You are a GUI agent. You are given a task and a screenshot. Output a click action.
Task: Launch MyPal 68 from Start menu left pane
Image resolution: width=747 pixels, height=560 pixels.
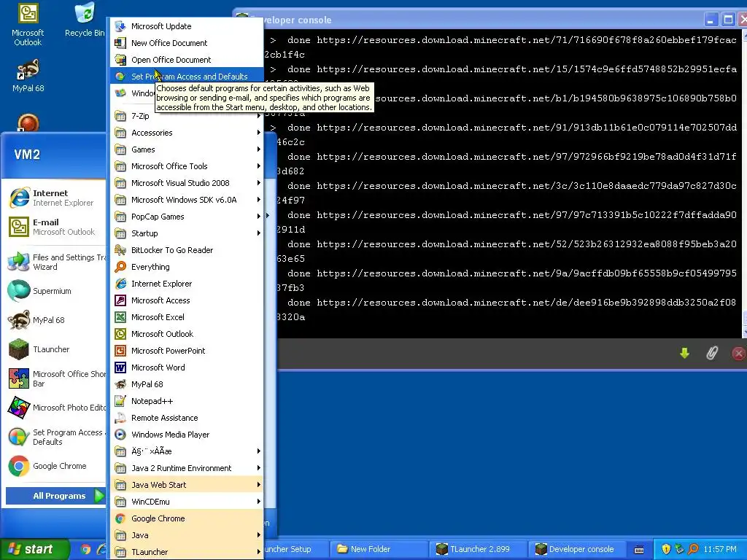pyautogui.click(x=55, y=320)
